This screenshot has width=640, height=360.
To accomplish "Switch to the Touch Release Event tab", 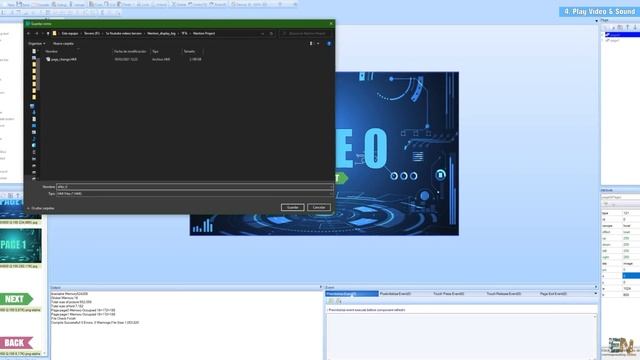I will (x=504, y=294).
